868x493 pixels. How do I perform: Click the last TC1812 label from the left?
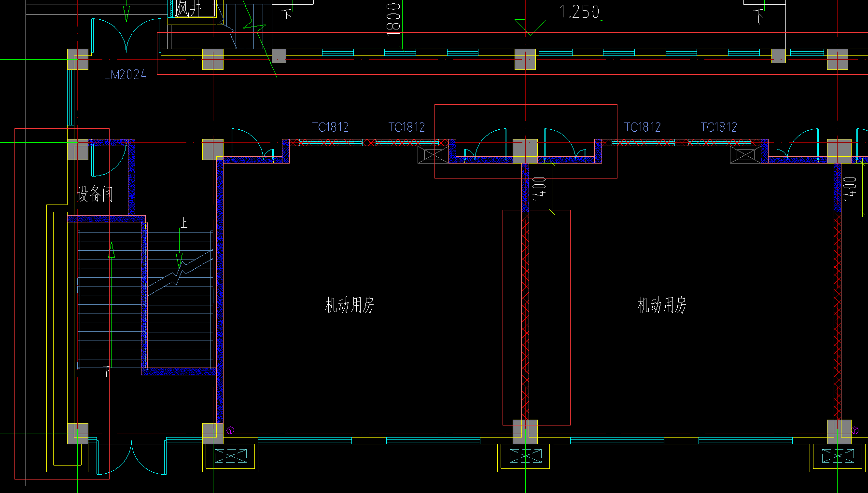click(719, 127)
